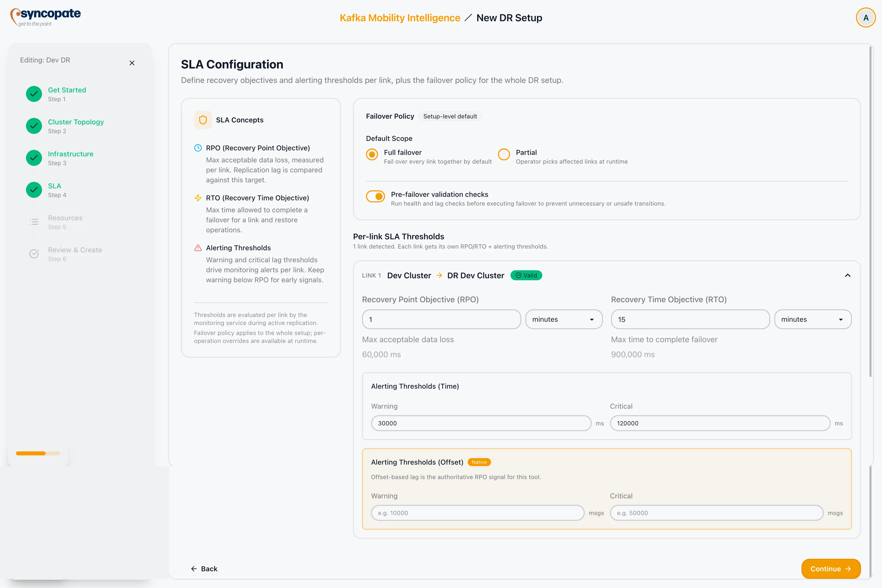Toggle Pre-failover validation checks
This screenshot has width=882, height=588.
point(375,196)
